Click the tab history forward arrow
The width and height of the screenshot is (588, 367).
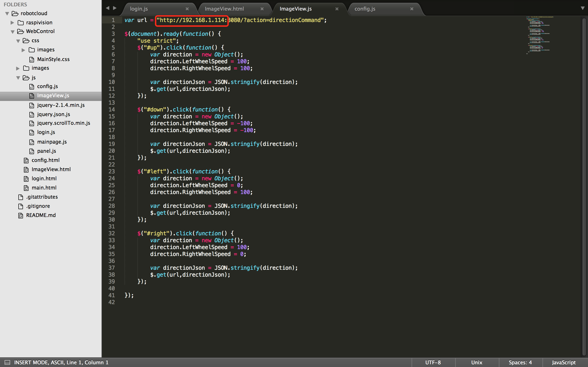(x=115, y=8)
